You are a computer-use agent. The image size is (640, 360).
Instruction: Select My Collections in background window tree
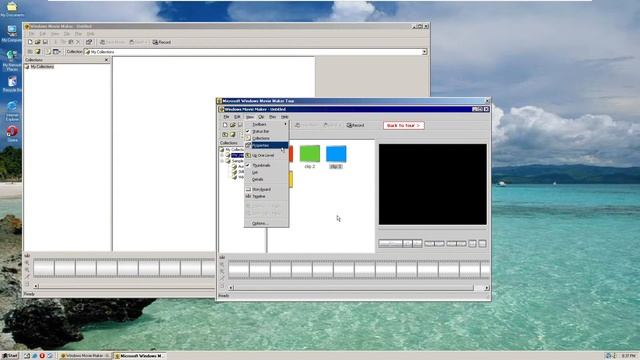tap(42, 67)
